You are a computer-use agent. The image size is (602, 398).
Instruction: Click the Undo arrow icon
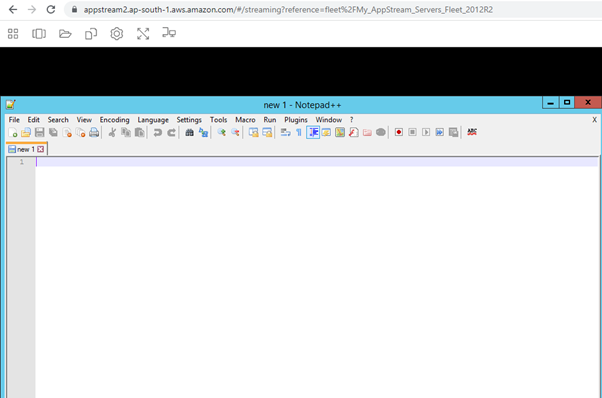click(157, 132)
